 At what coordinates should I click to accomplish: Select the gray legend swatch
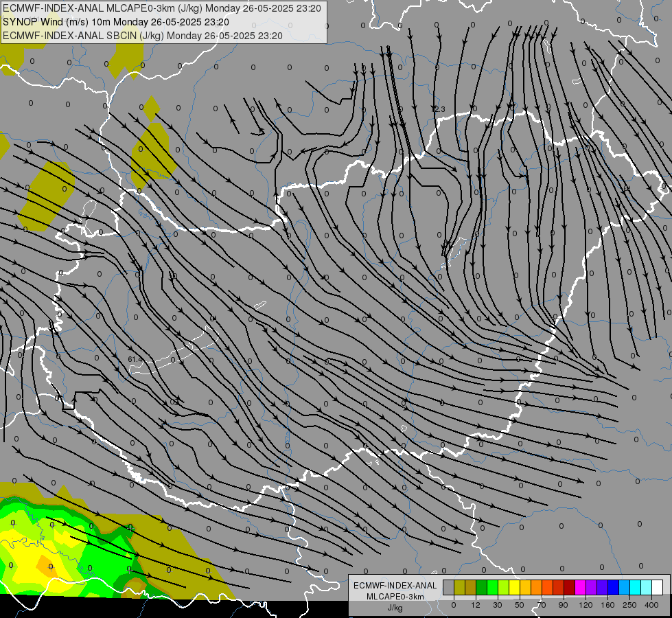pyautogui.click(x=449, y=587)
